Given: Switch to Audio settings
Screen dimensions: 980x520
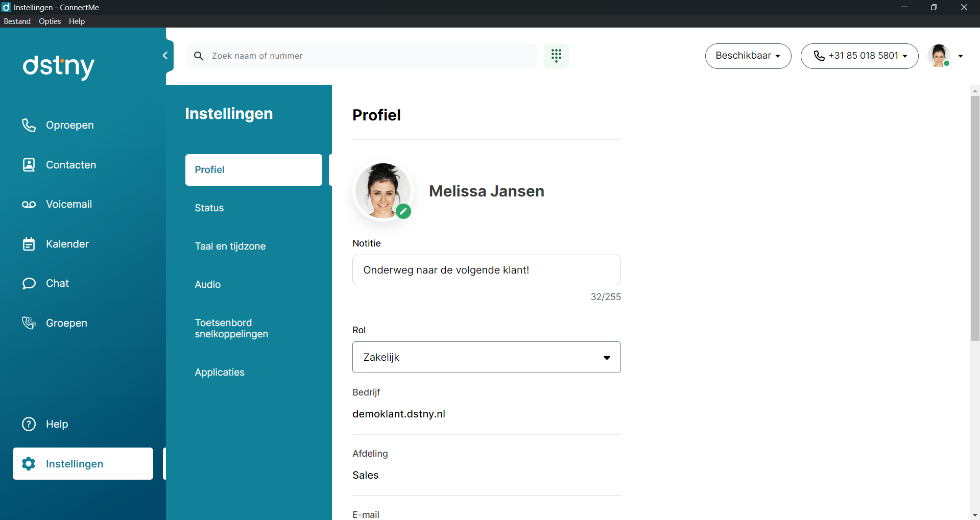Looking at the screenshot, I should click(207, 285).
